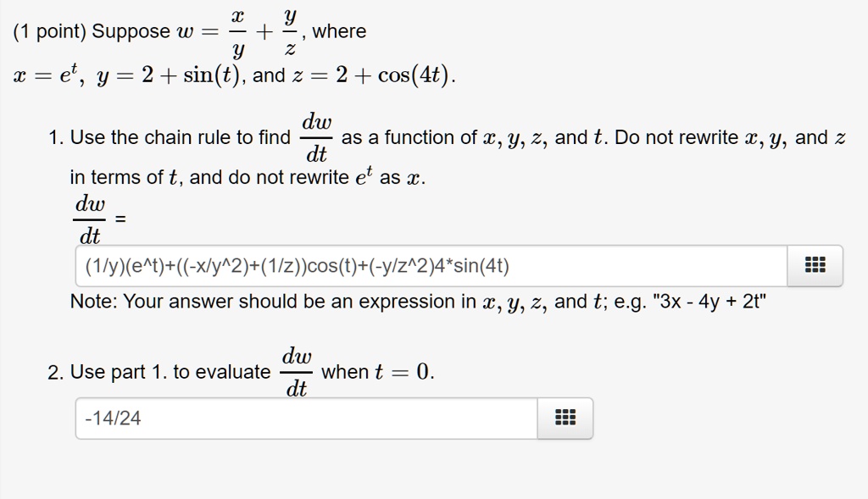The image size is (868, 499).
Task: Select the grid icon next to the second answer box
Action: pyautogui.click(x=565, y=418)
